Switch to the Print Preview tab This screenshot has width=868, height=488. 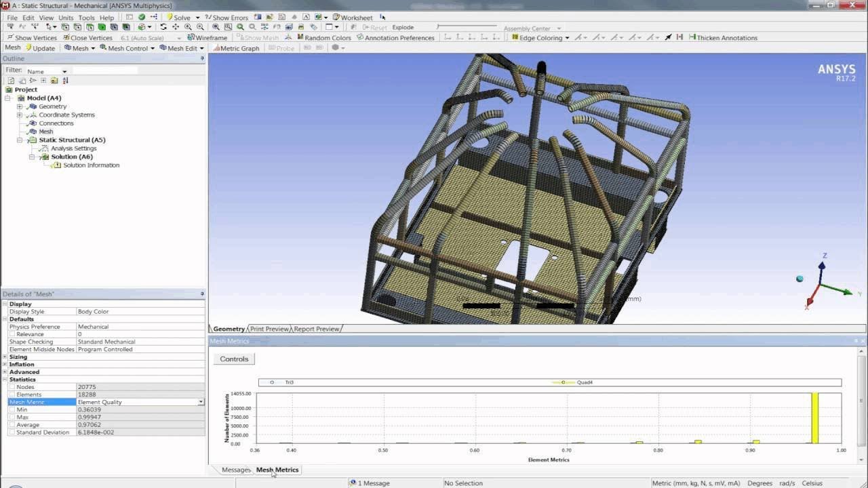[269, 329]
